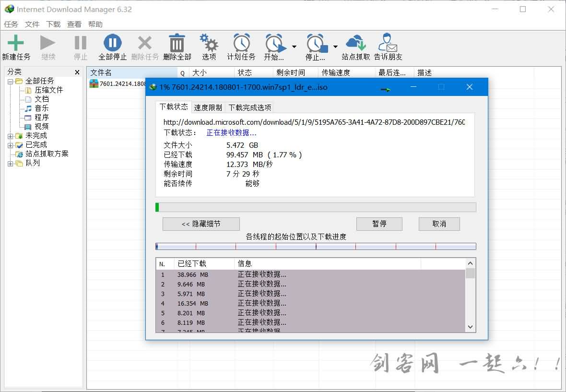This screenshot has width=566, height=392.
Task: Collapse the 全部任务 tree node
Action: pos(10,82)
